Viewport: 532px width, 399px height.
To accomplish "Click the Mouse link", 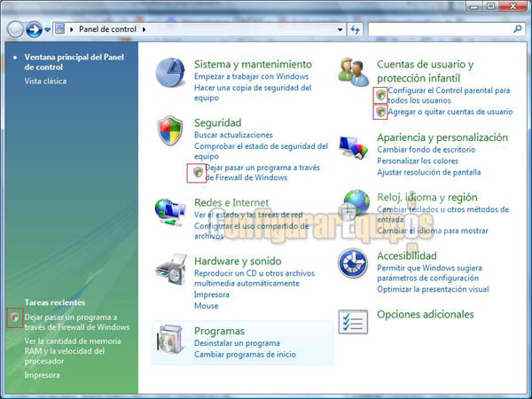I will point(207,306).
